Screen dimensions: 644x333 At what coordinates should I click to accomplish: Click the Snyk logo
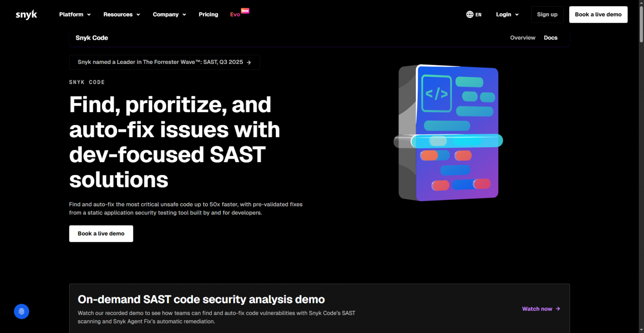pyautogui.click(x=26, y=14)
